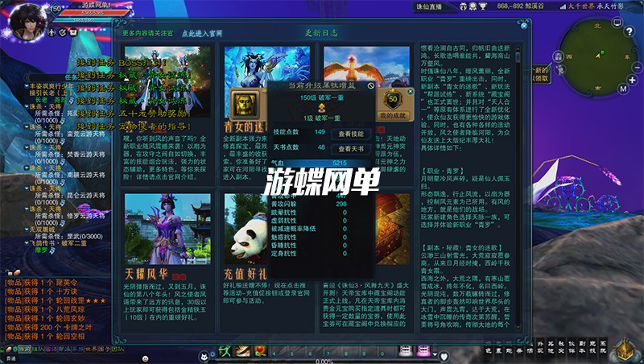
Task: Open the 点此进入官网 link
Action: (202, 33)
